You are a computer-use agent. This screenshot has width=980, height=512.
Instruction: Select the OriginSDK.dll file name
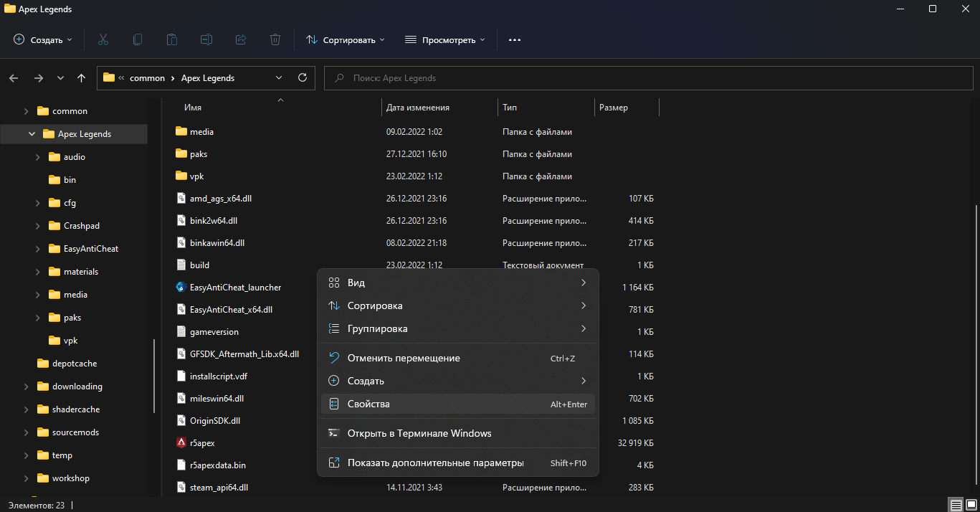point(215,420)
